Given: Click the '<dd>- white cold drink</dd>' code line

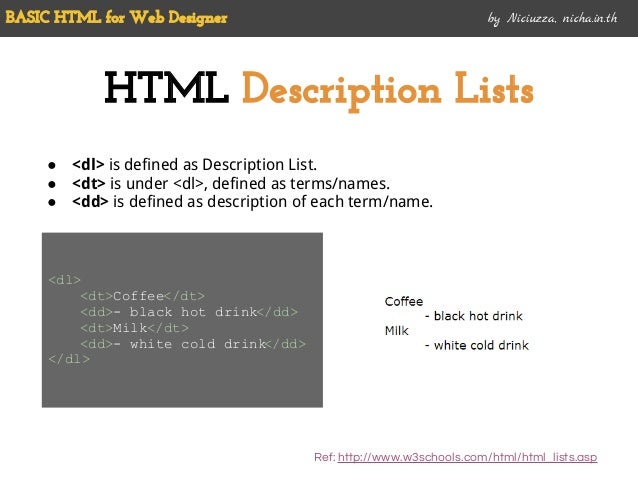Looking at the screenshot, I should pyautogui.click(x=193, y=344).
